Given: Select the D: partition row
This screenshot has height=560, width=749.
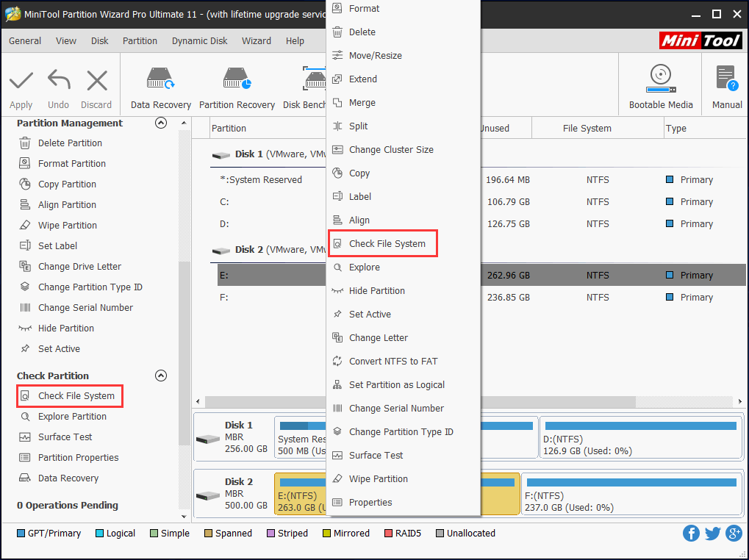Looking at the screenshot, I should click(x=481, y=223).
